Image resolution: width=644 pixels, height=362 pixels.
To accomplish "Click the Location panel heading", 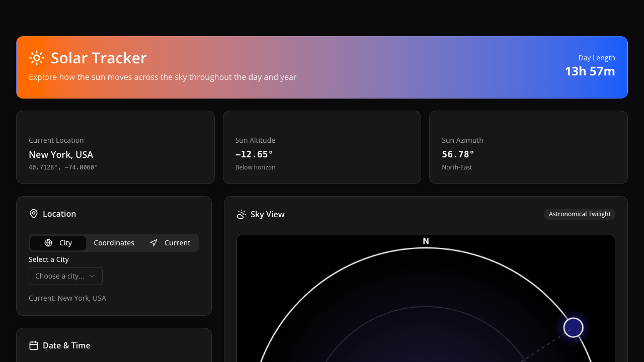I will click(x=59, y=214).
